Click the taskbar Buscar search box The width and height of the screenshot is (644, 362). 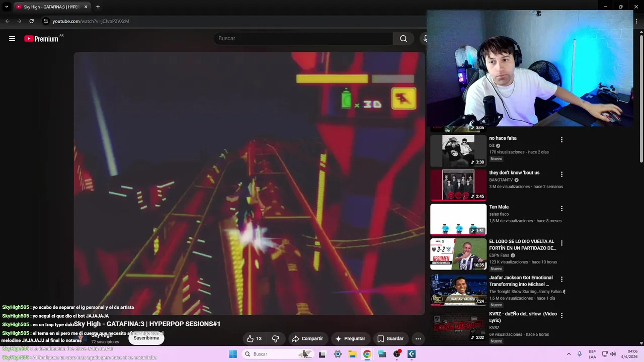(277, 354)
